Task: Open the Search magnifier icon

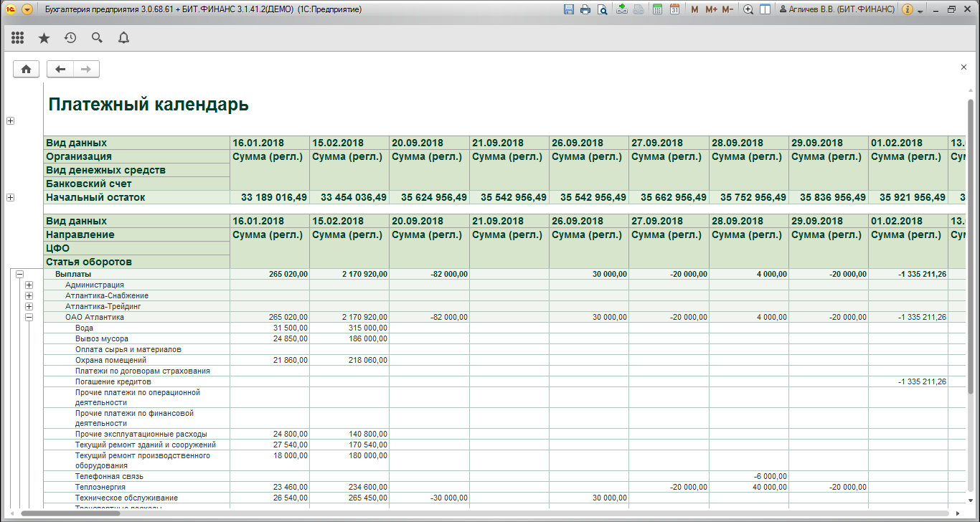Action: 97,37
